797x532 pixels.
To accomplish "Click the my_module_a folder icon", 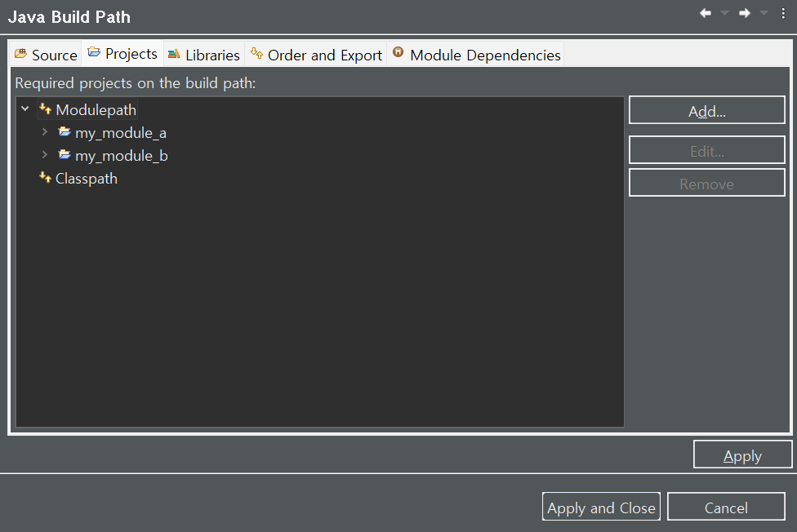I will click(65, 131).
